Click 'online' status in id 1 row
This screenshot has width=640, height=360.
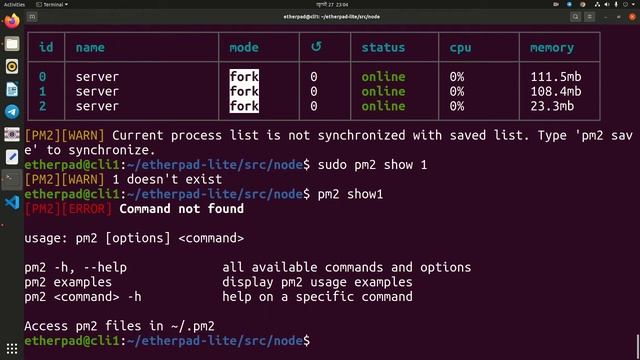click(x=383, y=91)
